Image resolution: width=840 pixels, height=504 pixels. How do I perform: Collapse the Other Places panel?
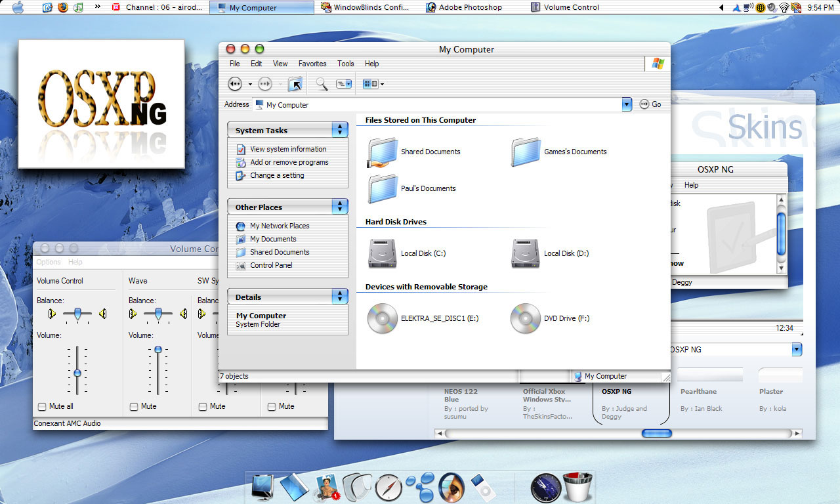[339, 207]
